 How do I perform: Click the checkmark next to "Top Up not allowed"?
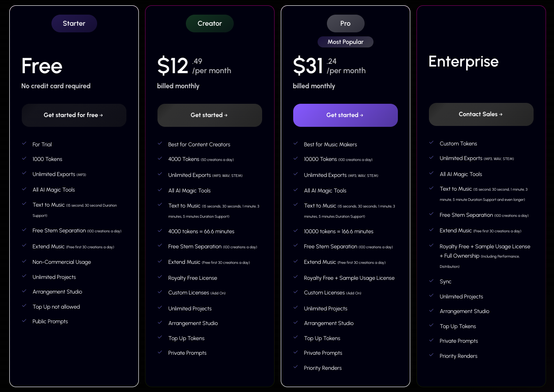click(x=24, y=306)
